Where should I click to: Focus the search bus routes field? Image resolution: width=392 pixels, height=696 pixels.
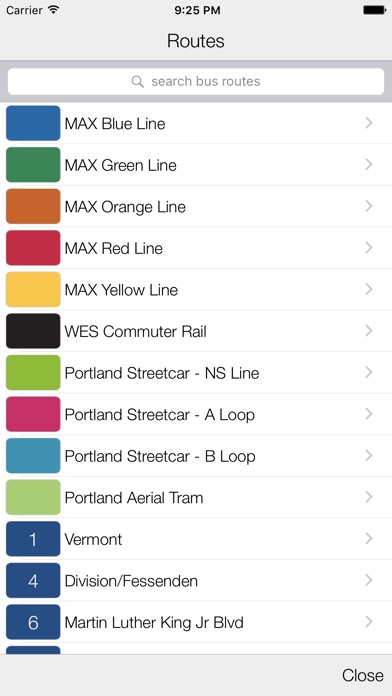[196, 82]
